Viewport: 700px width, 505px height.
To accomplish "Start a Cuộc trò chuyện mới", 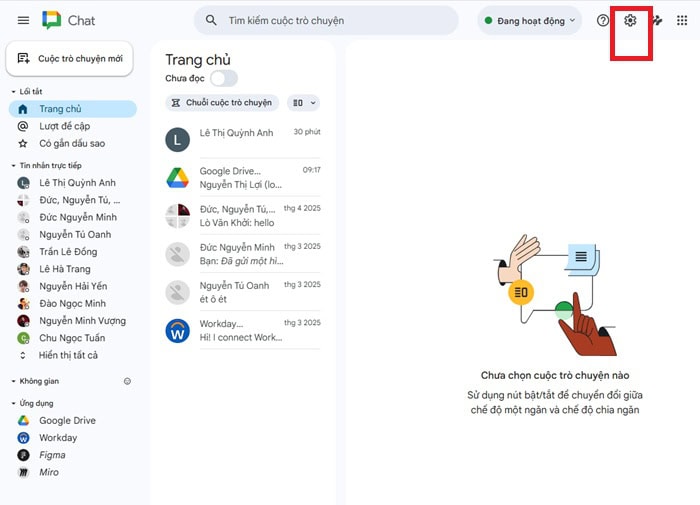I will point(70,59).
